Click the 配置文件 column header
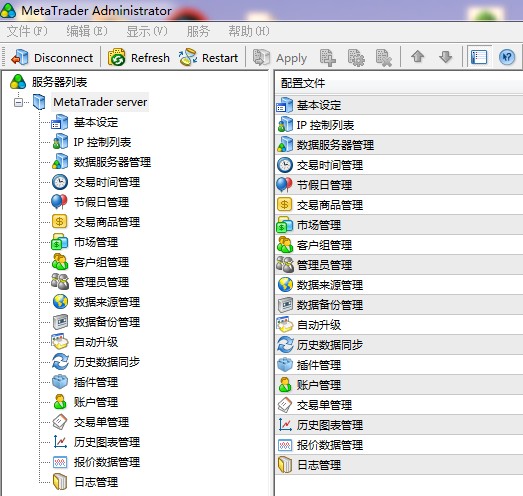This screenshot has height=496, width=523. coord(399,83)
